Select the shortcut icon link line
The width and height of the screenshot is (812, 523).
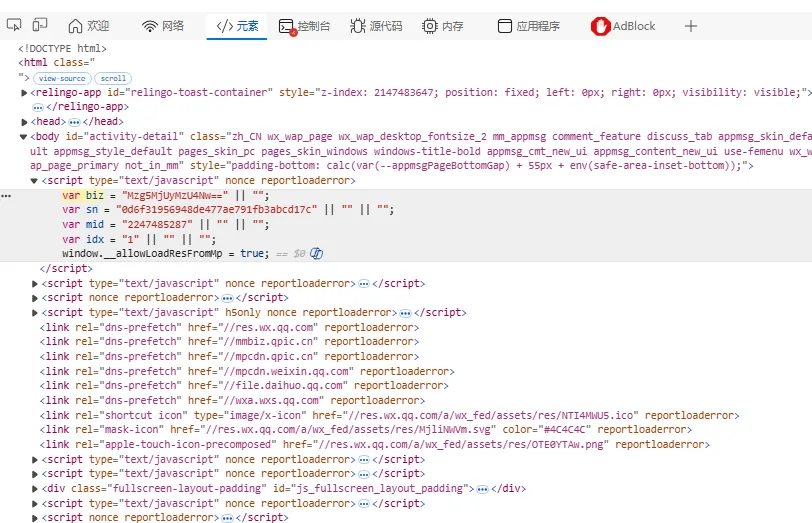coord(389,415)
